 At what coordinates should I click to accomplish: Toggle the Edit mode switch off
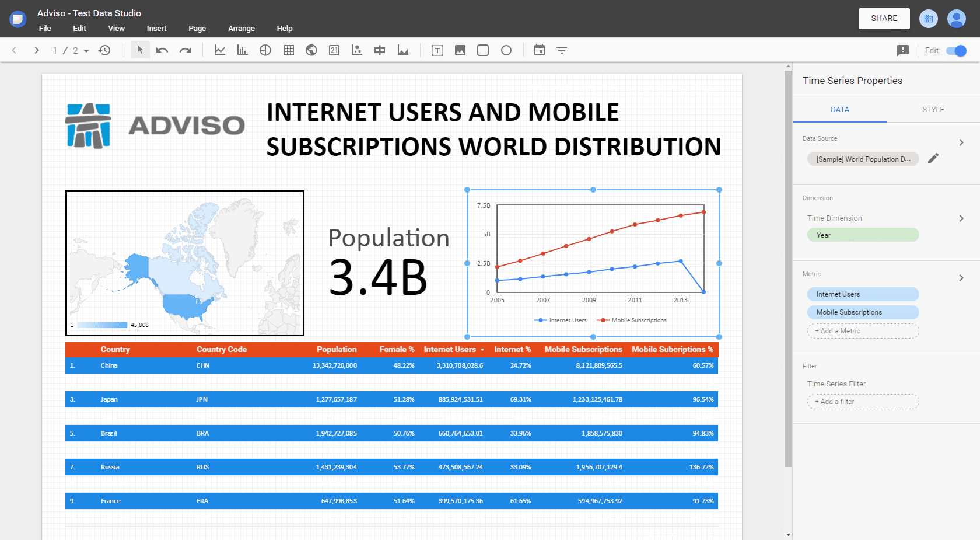956,51
